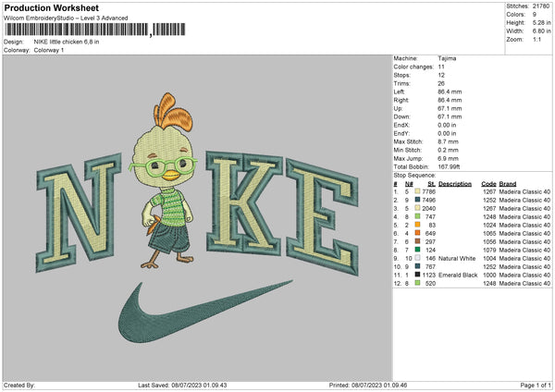Click the Max Jump value 6.9 mm
Viewport: 555px width, 392px height.
pyautogui.click(x=448, y=158)
